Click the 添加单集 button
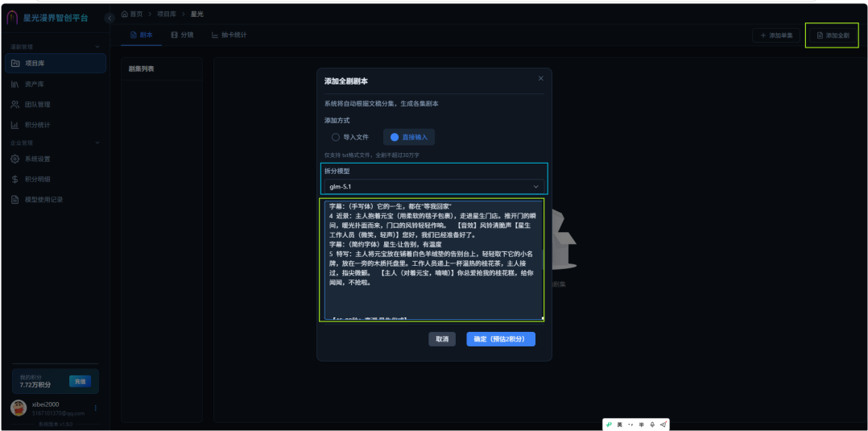Viewport: 868px width, 431px height. [x=776, y=35]
